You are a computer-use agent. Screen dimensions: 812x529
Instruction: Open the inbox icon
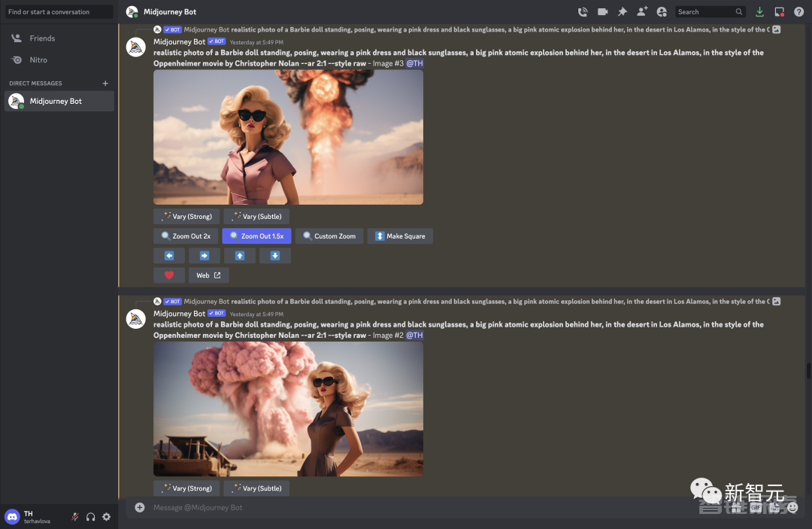780,11
